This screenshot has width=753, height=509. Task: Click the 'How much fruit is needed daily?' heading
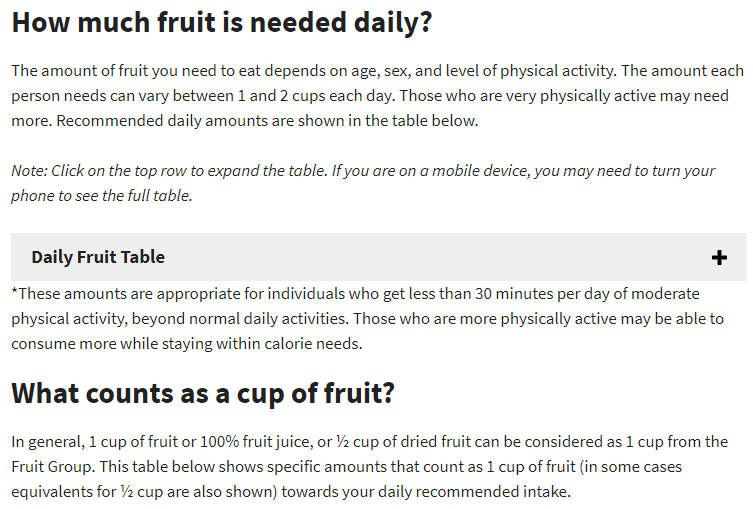coord(222,23)
